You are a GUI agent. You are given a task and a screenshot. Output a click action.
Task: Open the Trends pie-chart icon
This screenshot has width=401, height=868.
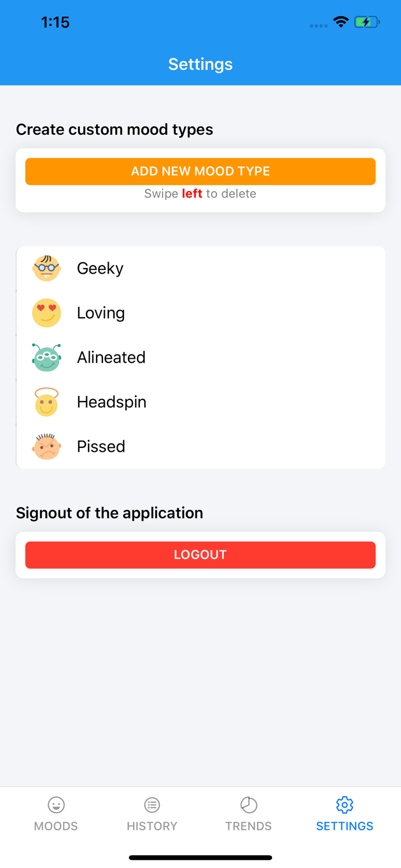[248, 804]
